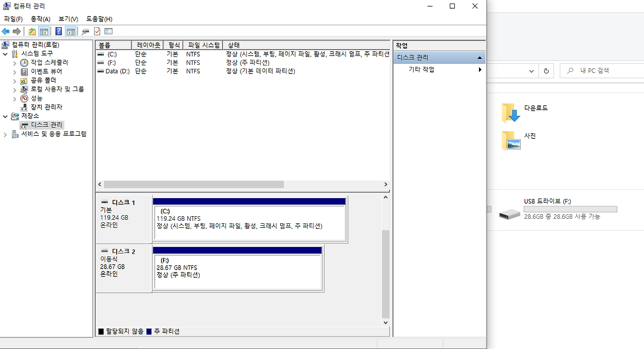Select the (F:) 28.67 GB NTFS partition block

click(x=237, y=272)
